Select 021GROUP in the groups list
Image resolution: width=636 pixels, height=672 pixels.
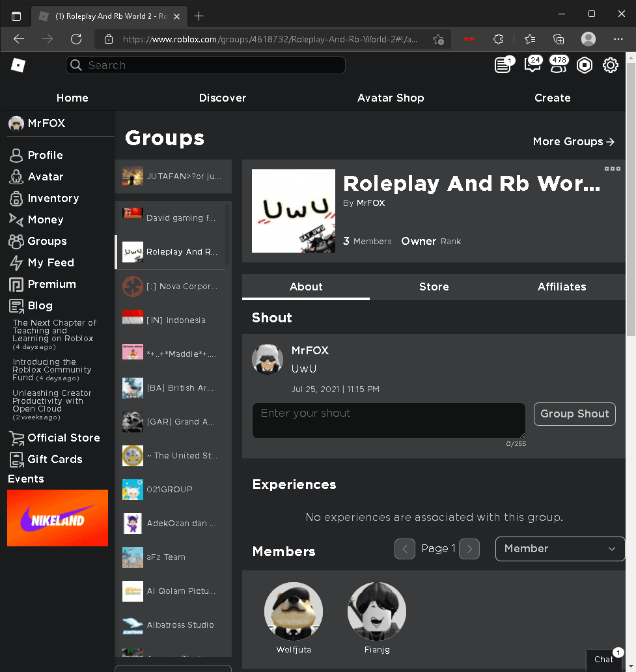tap(171, 490)
